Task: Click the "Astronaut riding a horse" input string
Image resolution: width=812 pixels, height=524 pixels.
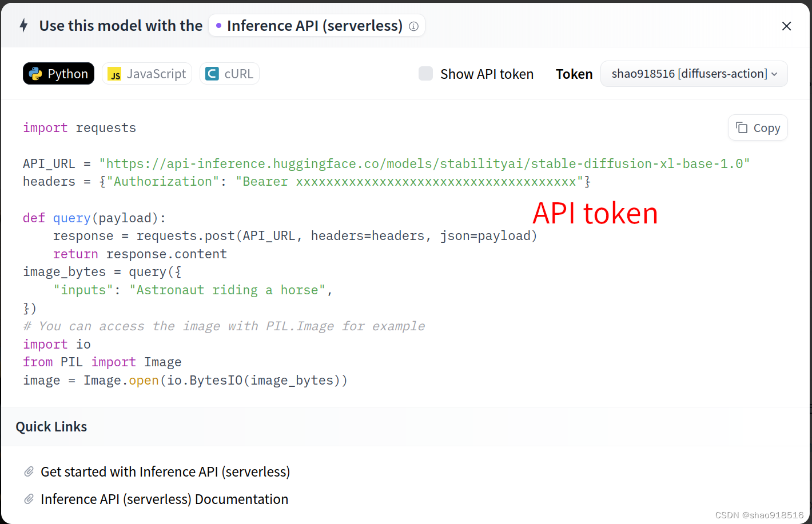Action: (228, 290)
